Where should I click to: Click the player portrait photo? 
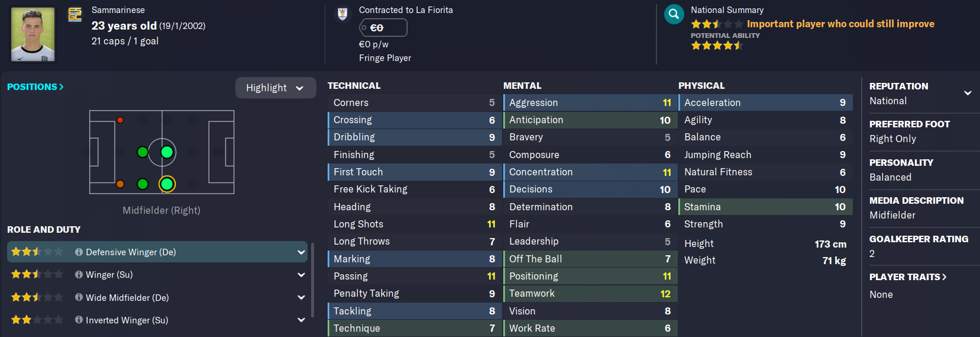coord(33,34)
